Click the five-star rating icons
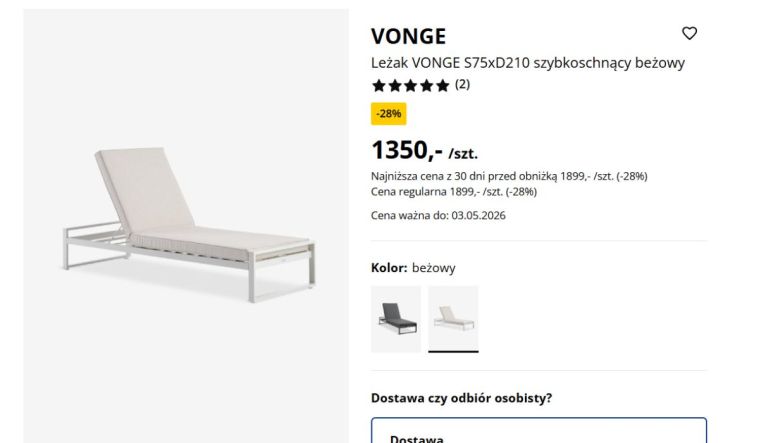 (x=410, y=86)
